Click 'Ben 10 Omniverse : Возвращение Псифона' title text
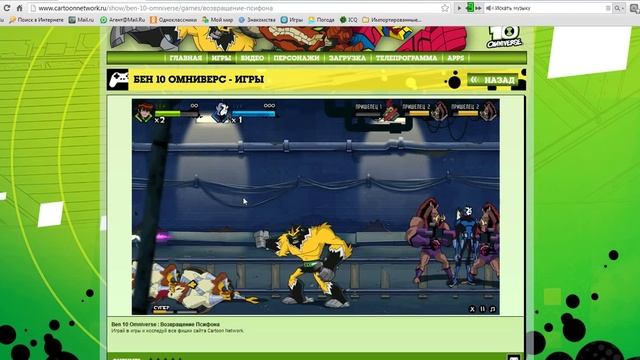Image resolution: width=640 pixels, height=360 pixels. [165, 324]
